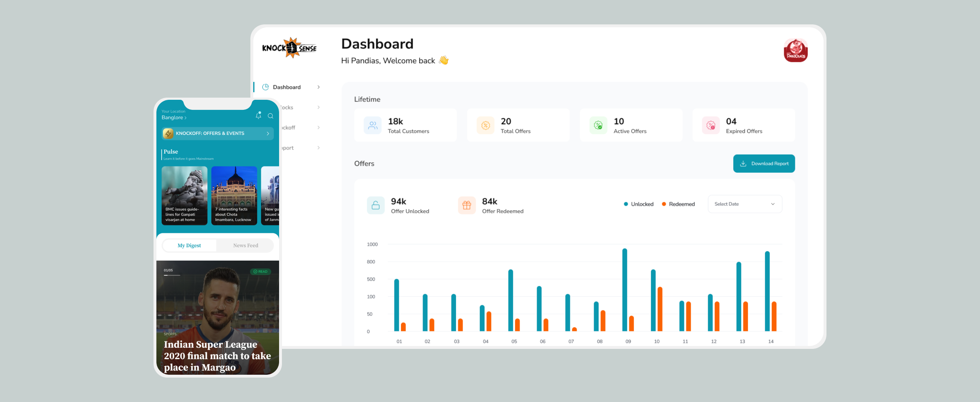Screen dimensions: 980x402
Task: Click the Offer Redeemed gift icon
Action: tap(466, 206)
